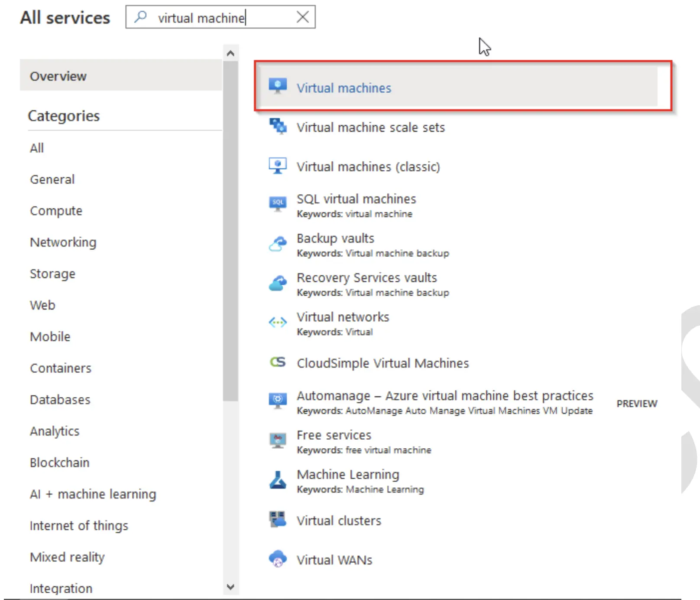
Task: Click the search magnifier icon
Action: (140, 17)
